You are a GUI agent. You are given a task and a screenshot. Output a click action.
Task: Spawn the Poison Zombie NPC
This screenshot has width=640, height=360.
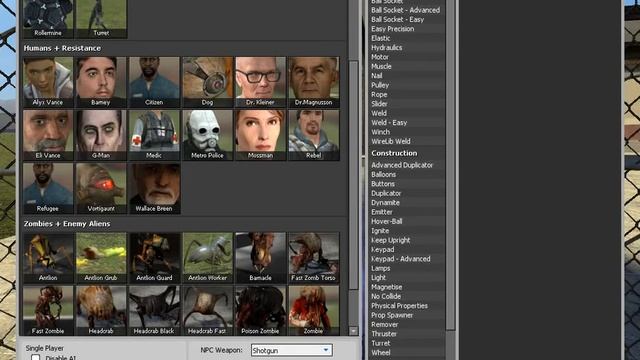(260, 311)
